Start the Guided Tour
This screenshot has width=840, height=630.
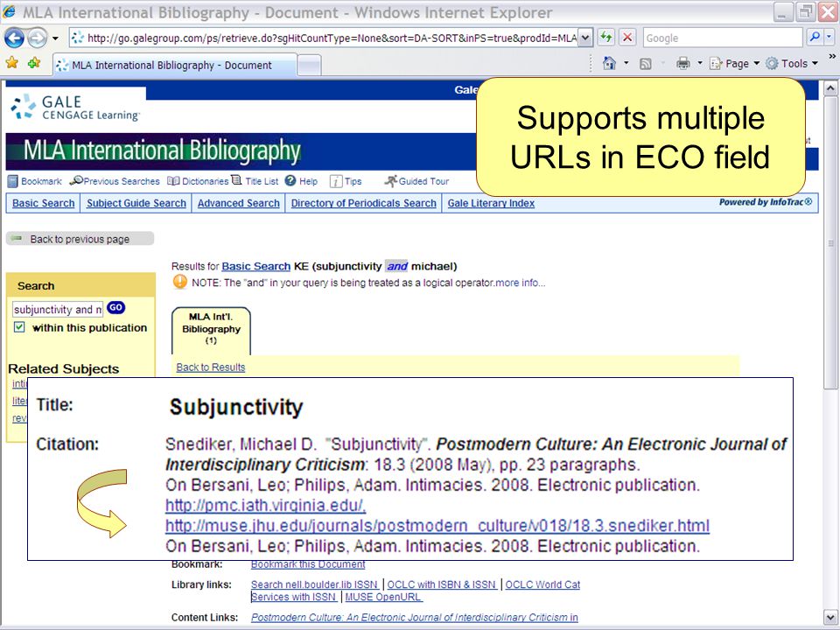(x=416, y=181)
